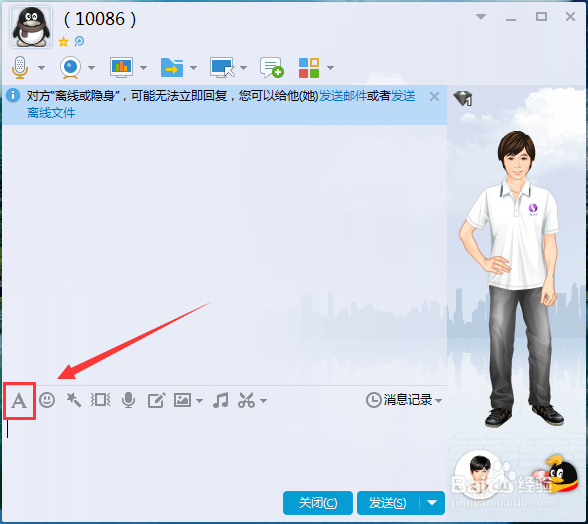Record a voice message microphone

click(128, 400)
